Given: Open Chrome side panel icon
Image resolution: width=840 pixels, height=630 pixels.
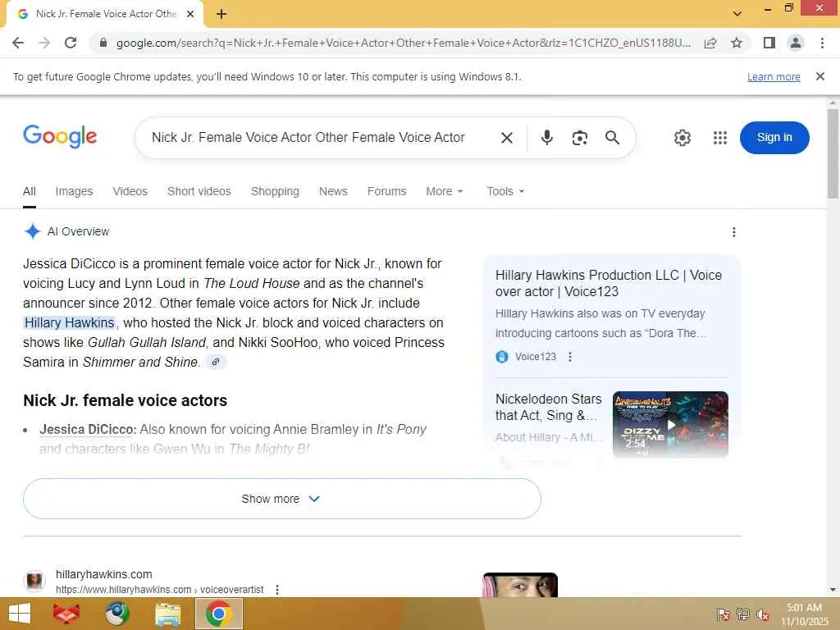Looking at the screenshot, I should click(x=769, y=43).
